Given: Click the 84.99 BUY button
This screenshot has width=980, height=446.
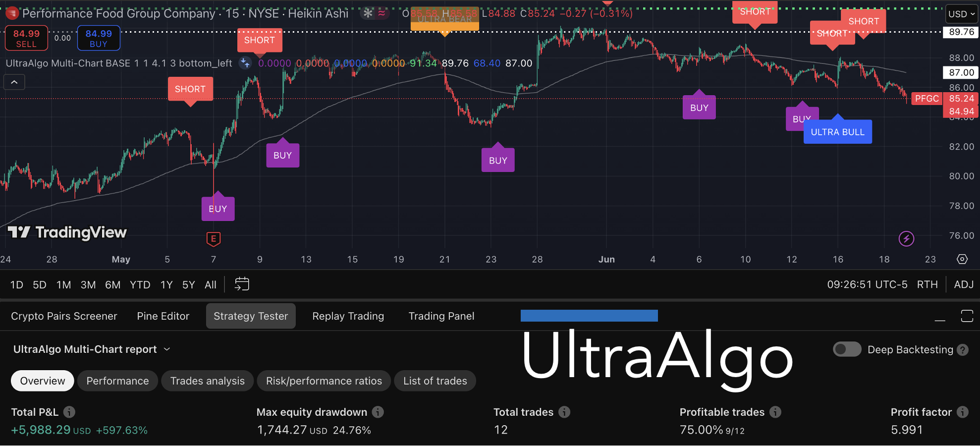Looking at the screenshot, I should [99, 38].
